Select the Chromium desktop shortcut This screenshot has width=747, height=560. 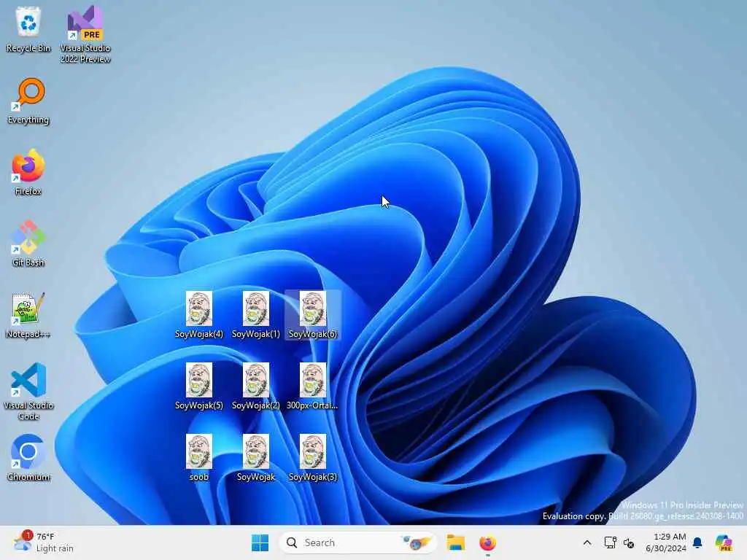coord(28,458)
